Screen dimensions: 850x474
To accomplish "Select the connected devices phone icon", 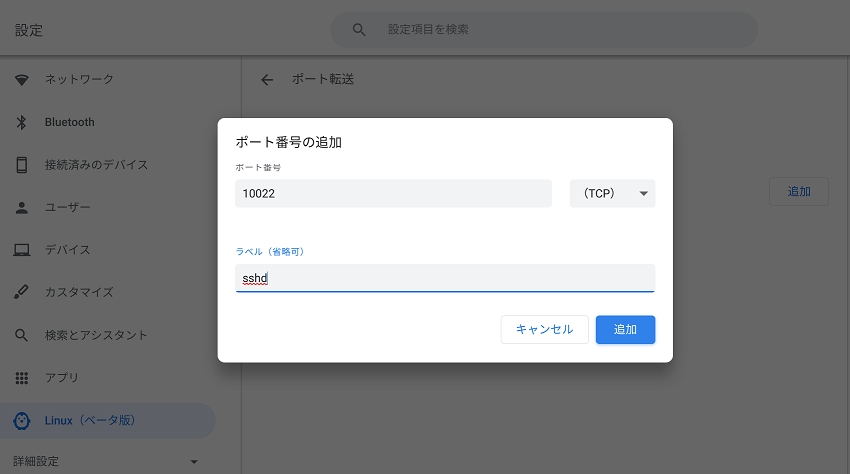I will coord(22,165).
